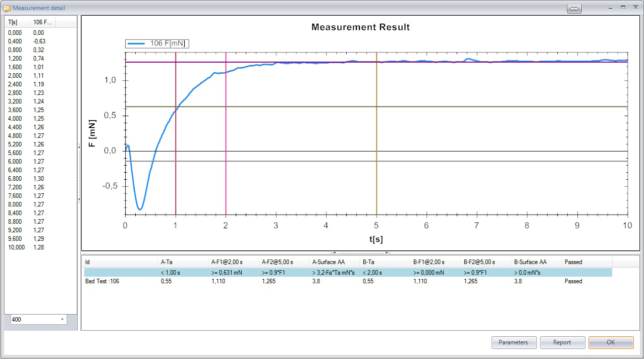The height and width of the screenshot is (359, 644).
Task: Click the Measurement detail window icon
Action: point(7,8)
